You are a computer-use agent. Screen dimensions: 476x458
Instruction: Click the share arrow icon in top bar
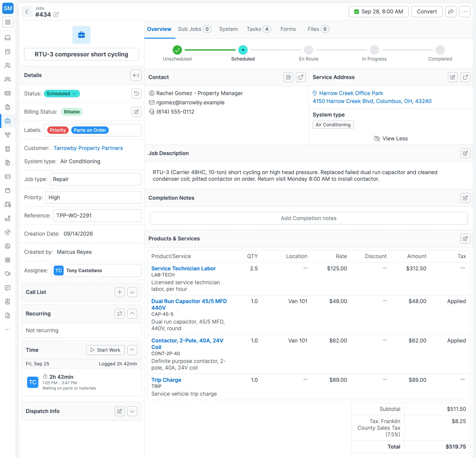tap(451, 12)
